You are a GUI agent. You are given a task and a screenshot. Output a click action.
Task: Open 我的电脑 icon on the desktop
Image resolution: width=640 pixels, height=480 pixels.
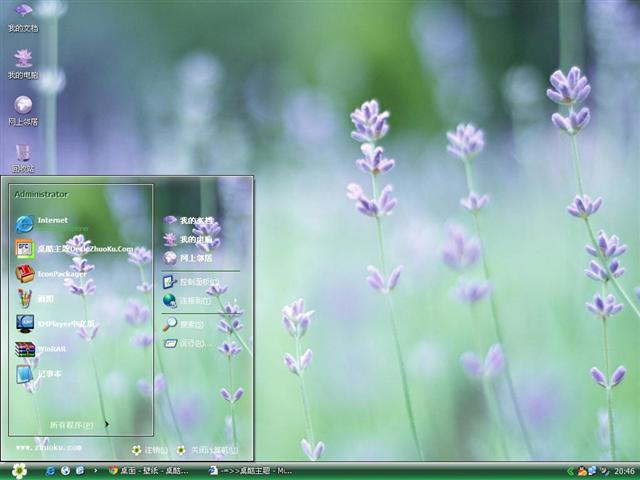[x=23, y=64]
